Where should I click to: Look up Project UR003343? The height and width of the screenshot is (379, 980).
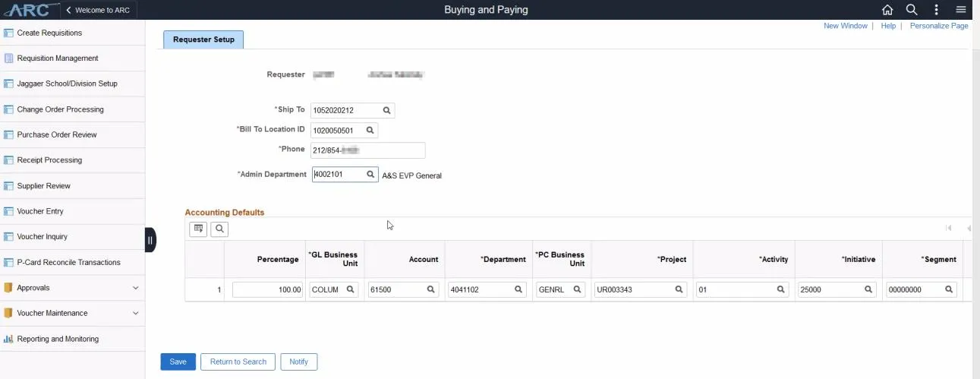tap(679, 289)
